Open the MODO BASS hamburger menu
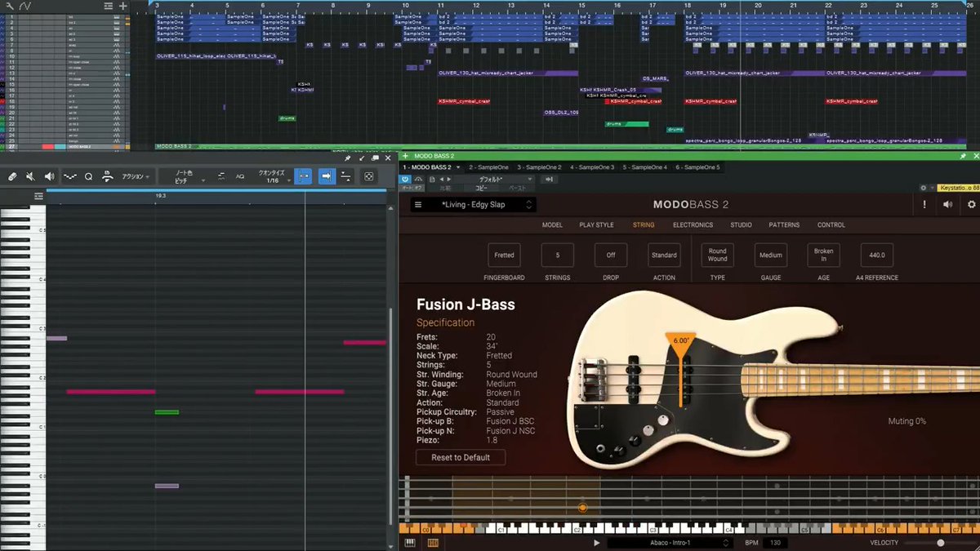The width and height of the screenshot is (980, 551). coord(418,205)
